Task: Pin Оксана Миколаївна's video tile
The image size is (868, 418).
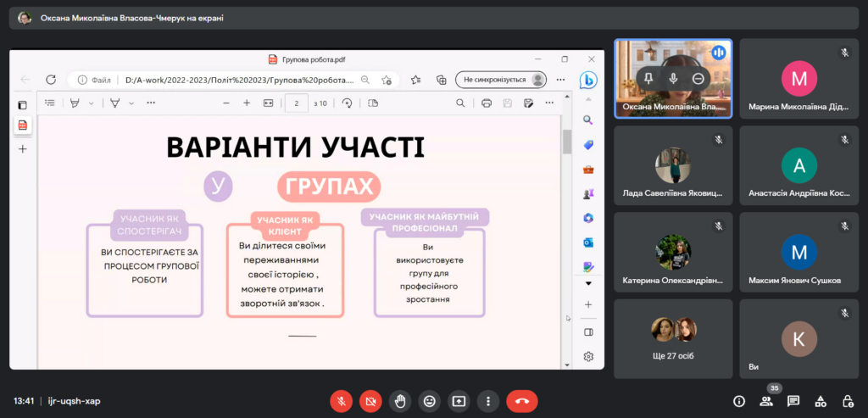Action: click(x=648, y=78)
